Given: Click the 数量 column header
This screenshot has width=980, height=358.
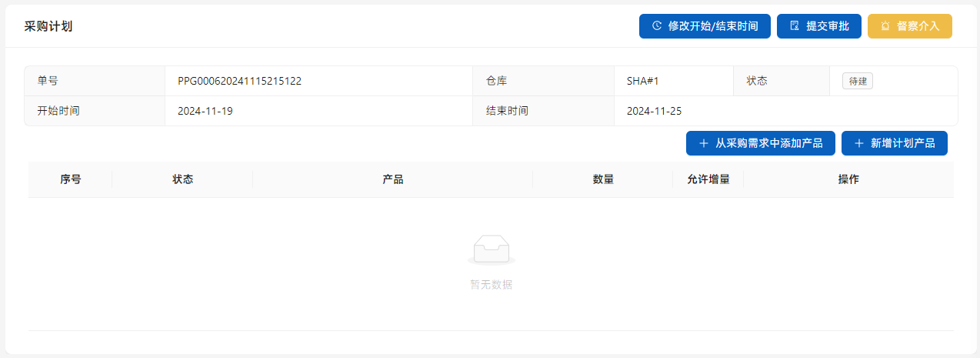Looking at the screenshot, I should pos(602,179).
